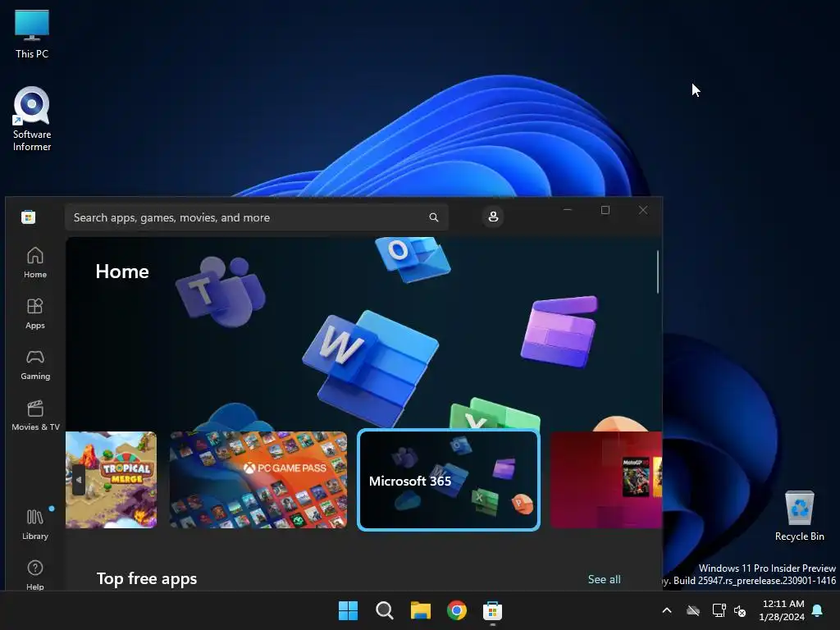The image size is (840, 630).
Task: Select This PC desktop icon
Action: point(32,34)
